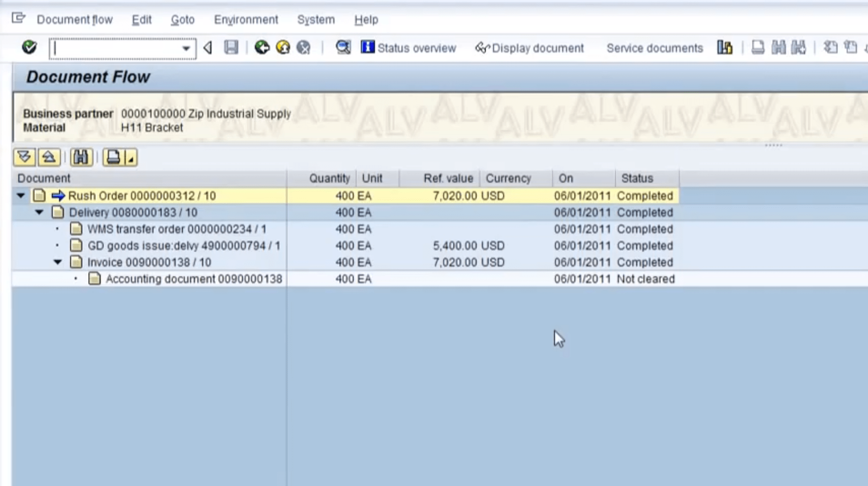Open the Document flow menu
Screen dimensions: 868x486
click(x=75, y=20)
